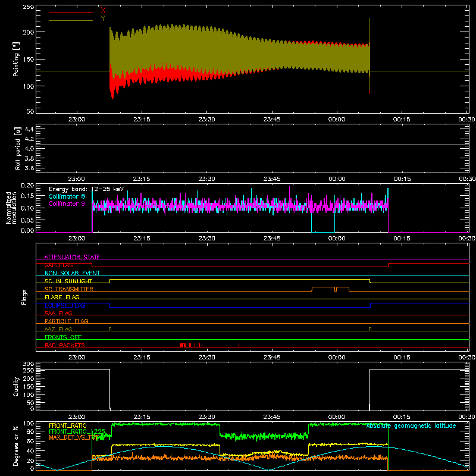The height and width of the screenshot is (476, 476).
Task: Select the red 'X' legend label
Action: (x=103, y=11)
